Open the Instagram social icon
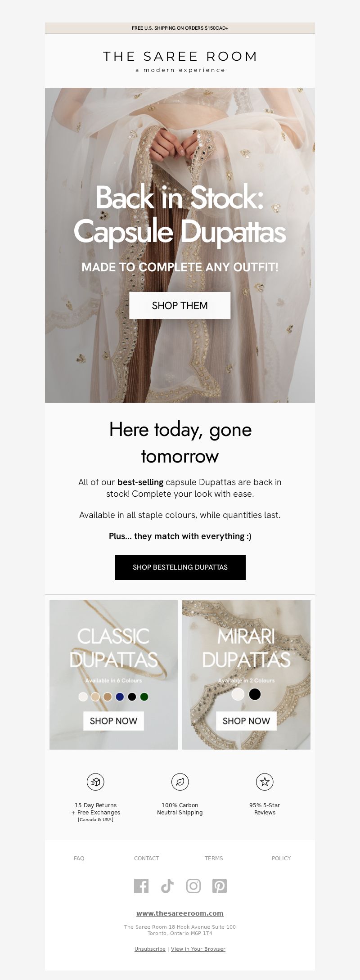Viewport: 360px width, 980px height. [x=193, y=886]
